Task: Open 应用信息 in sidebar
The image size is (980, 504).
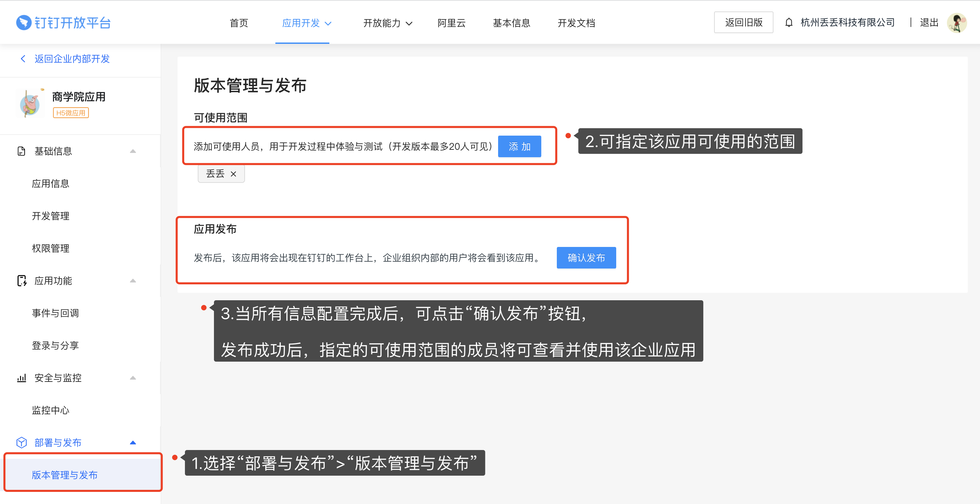Action: click(x=51, y=184)
